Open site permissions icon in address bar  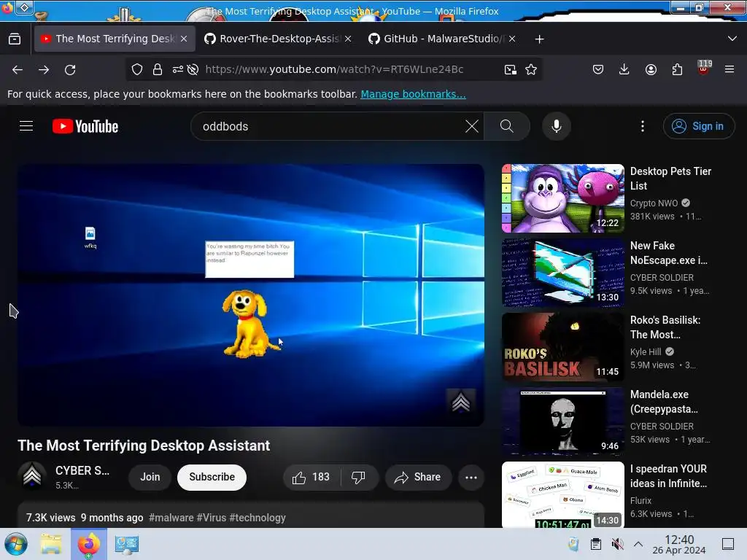(x=178, y=69)
